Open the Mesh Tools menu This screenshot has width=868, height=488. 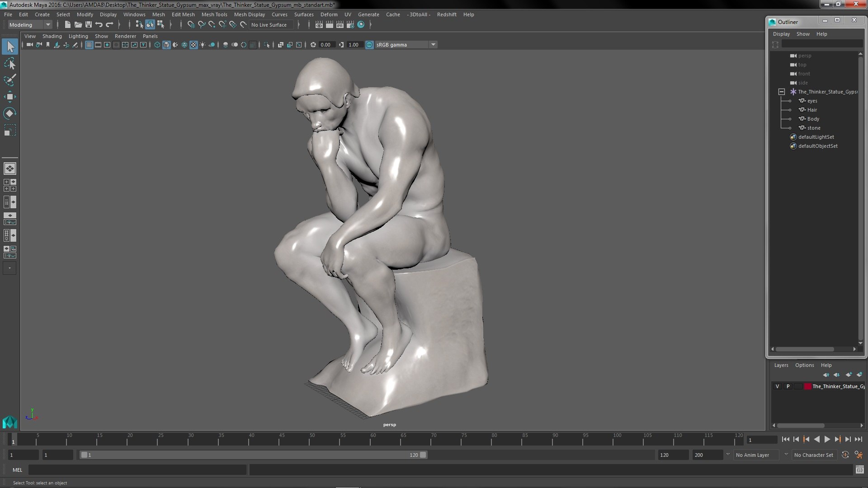click(214, 14)
